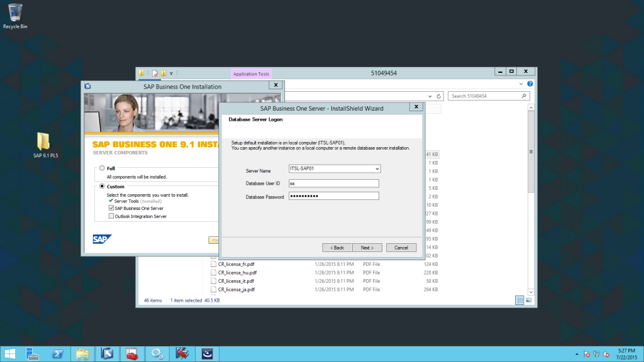Select the CR_license_hu.pdf file
644x362 pixels.
(237, 273)
